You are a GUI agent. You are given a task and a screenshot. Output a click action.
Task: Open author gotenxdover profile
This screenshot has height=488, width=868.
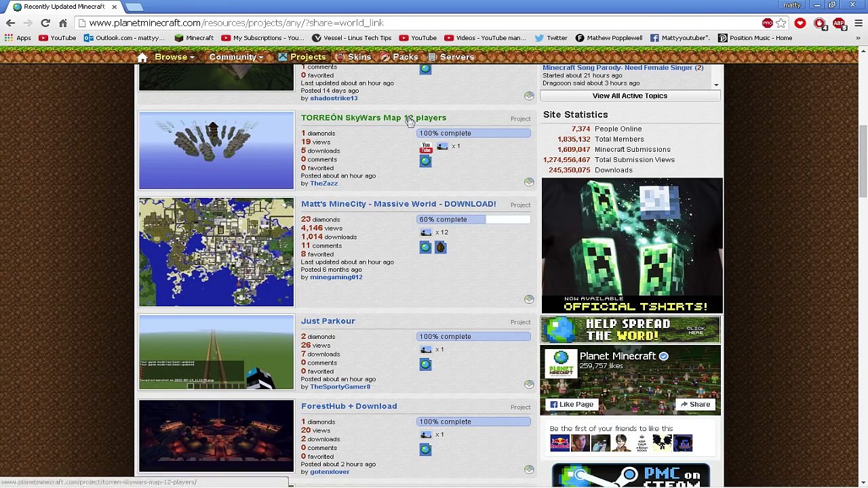[x=330, y=472]
